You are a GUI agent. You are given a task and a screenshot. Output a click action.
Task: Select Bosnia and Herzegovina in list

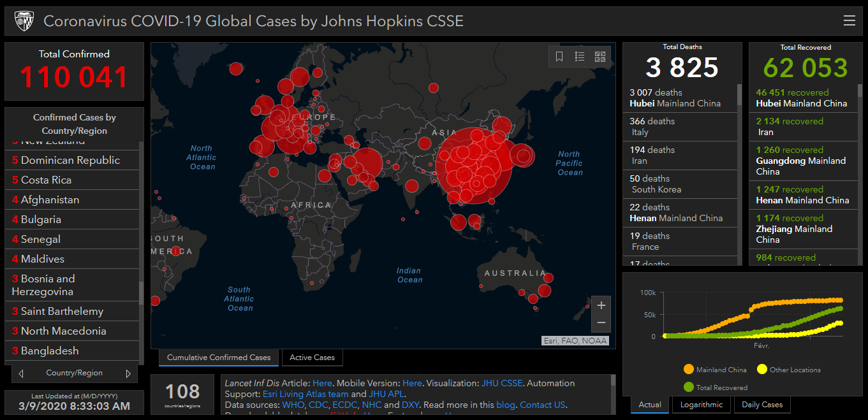(x=71, y=285)
